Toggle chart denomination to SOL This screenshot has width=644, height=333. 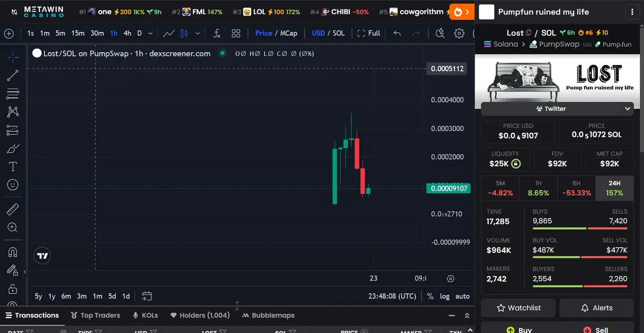click(339, 33)
